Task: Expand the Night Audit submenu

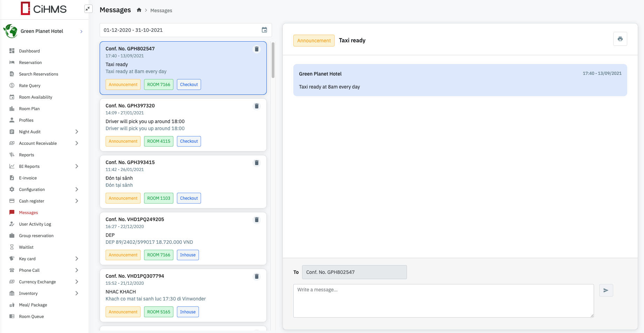Action: pos(77,132)
